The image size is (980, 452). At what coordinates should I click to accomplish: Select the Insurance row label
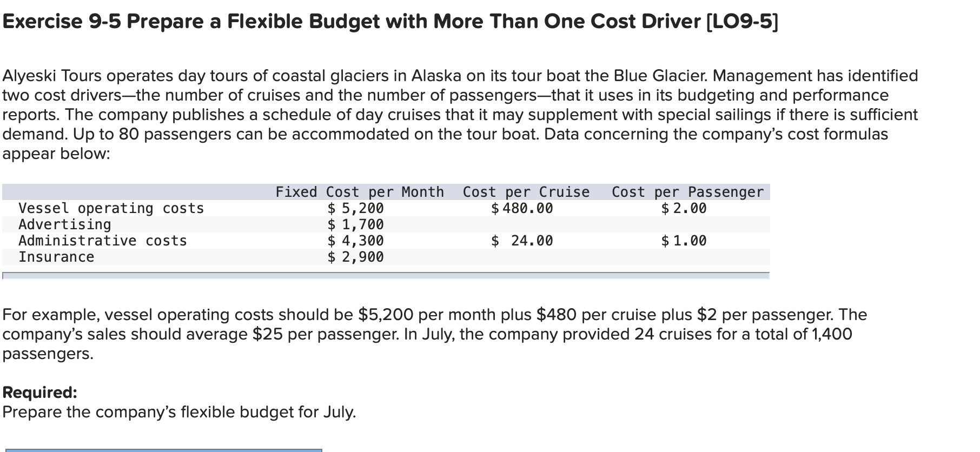click(x=56, y=257)
